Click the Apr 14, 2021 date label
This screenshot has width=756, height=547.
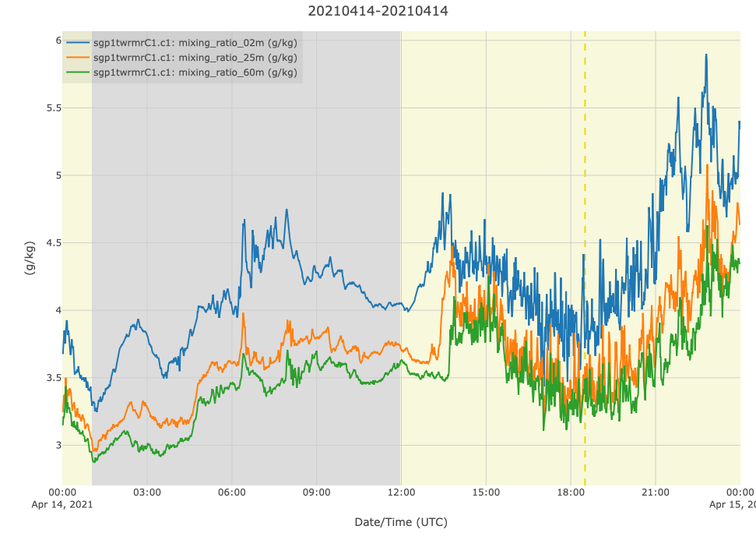point(62,505)
